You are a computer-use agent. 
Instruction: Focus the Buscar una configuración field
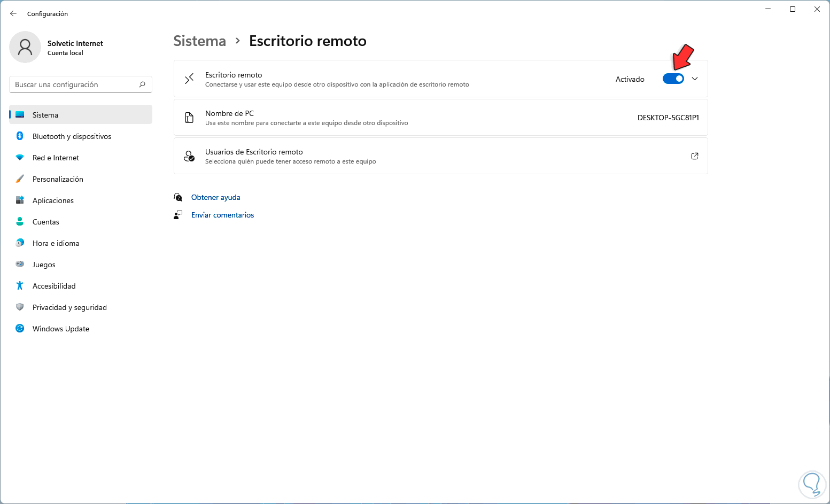point(75,84)
